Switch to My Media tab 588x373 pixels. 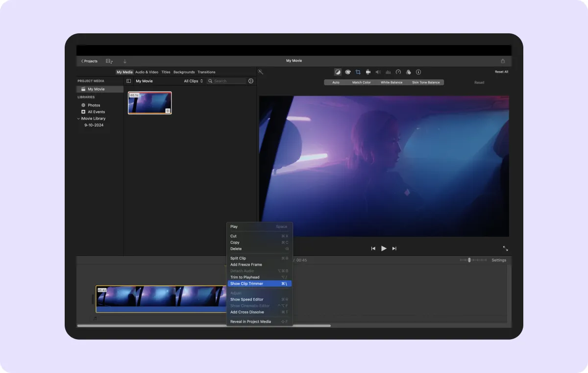coord(124,72)
